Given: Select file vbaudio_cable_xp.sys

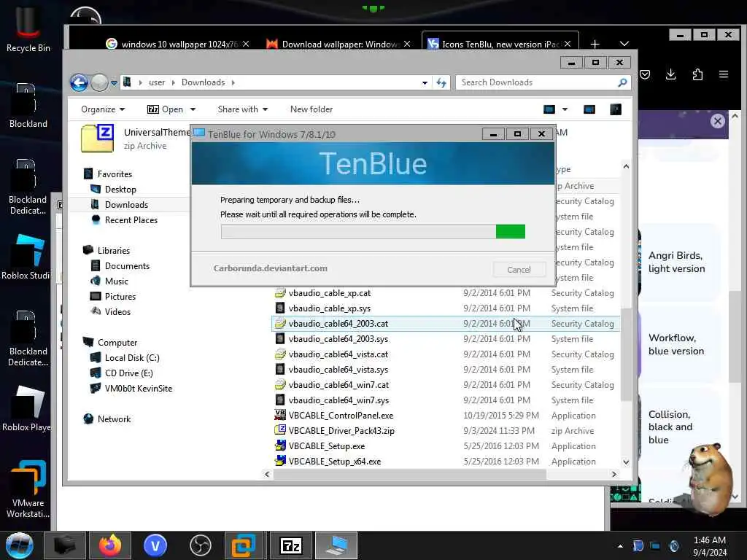Looking at the screenshot, I should (x=329, y=308).
